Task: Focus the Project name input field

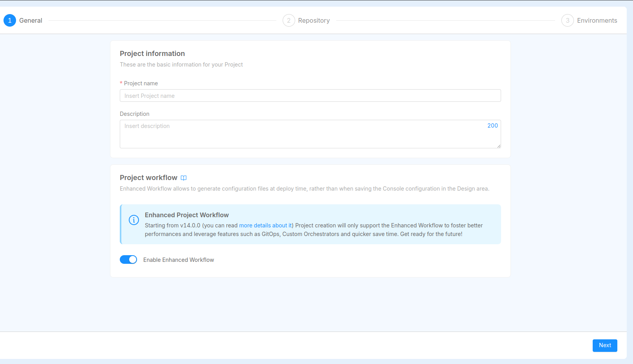Action: pos(310,96)
